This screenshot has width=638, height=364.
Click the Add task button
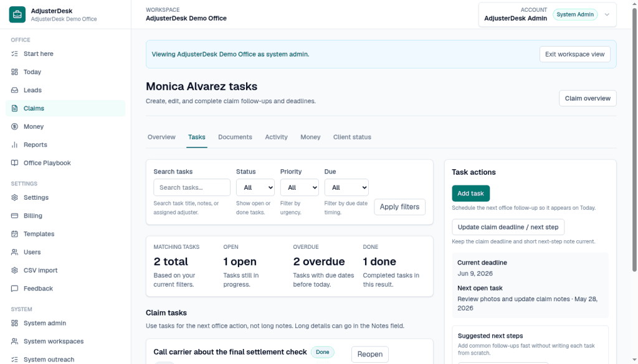(470, 194)
